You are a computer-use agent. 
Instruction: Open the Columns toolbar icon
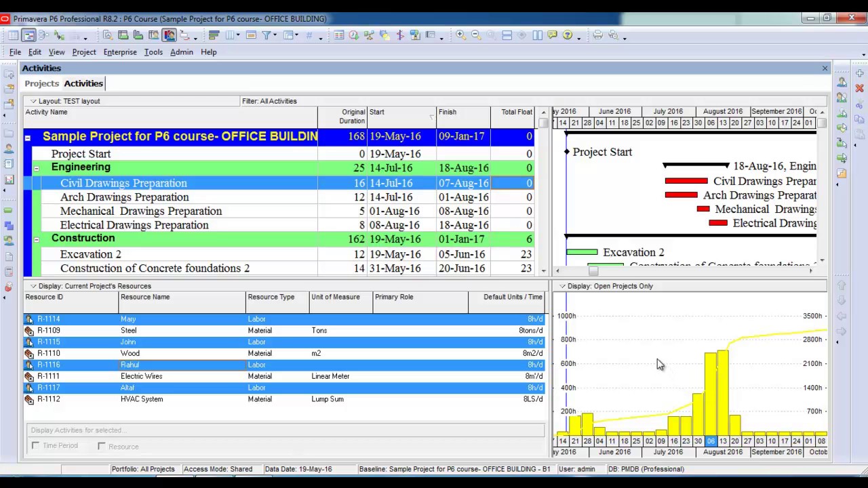[230, 35]
